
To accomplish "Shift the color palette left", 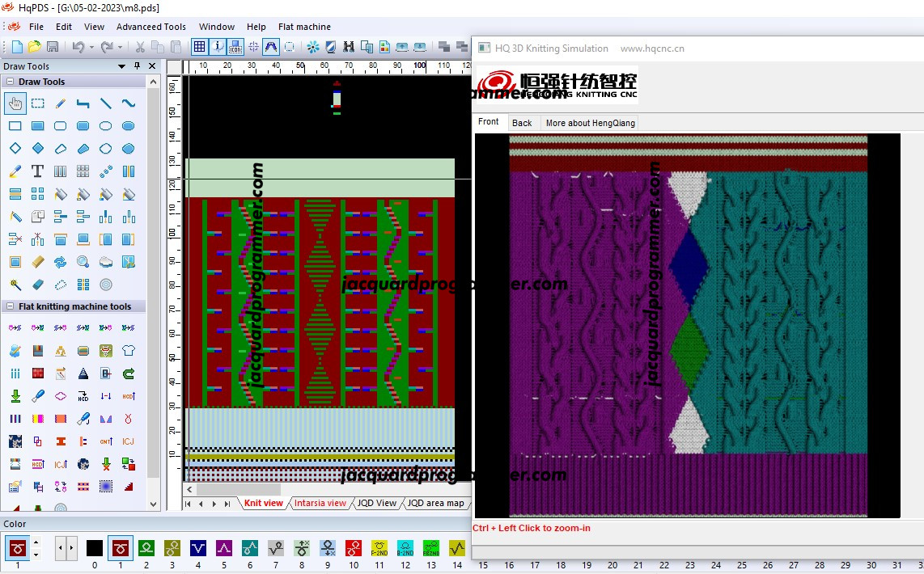I will [60, 548].
